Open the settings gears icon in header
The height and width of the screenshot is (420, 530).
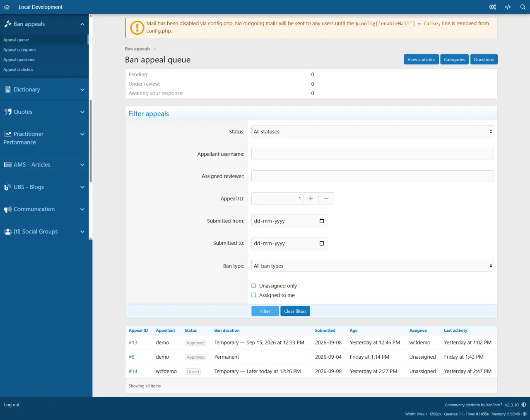492,7
